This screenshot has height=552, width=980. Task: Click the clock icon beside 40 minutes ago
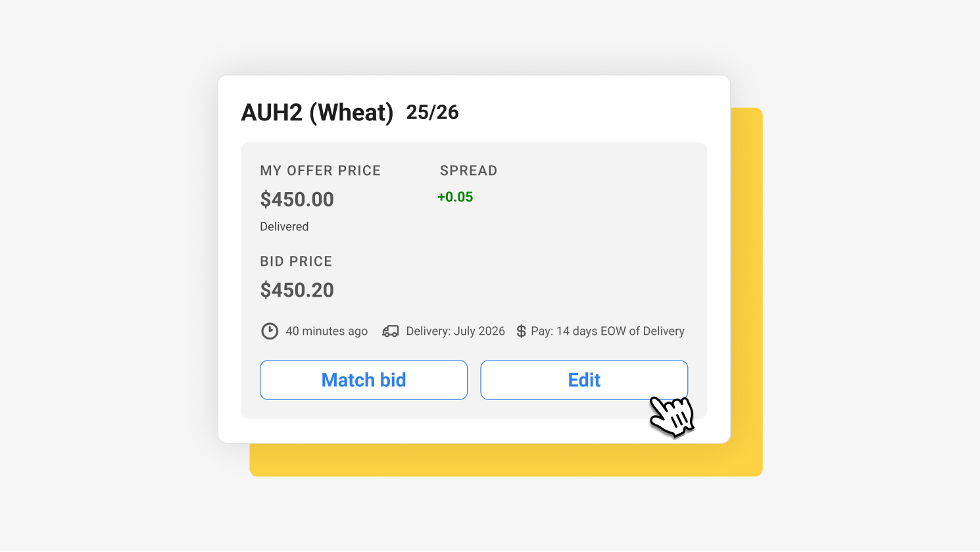270,331
